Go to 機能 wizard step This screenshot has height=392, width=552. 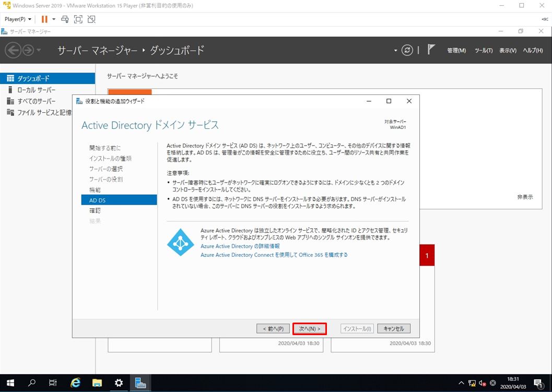[95, 189]
